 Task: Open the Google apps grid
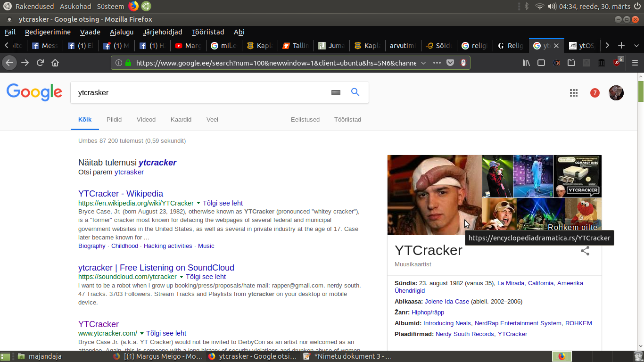click(574, 93)
